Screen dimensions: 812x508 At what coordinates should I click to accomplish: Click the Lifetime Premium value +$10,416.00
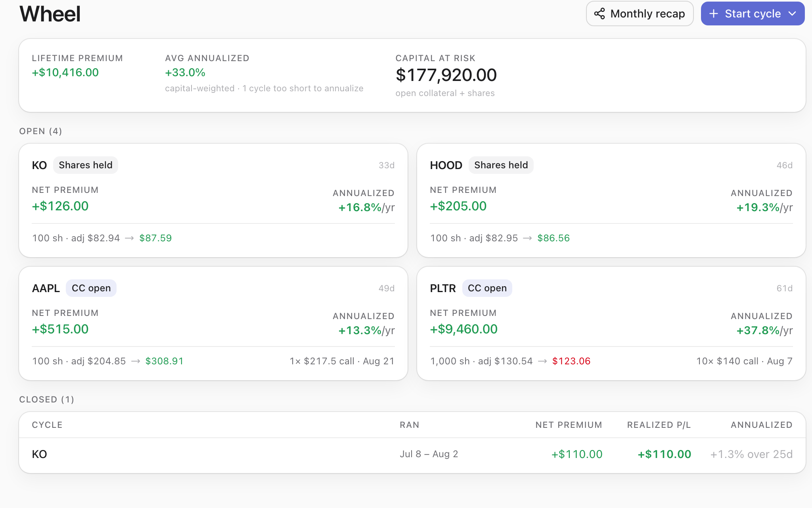[x=65, y=73]
